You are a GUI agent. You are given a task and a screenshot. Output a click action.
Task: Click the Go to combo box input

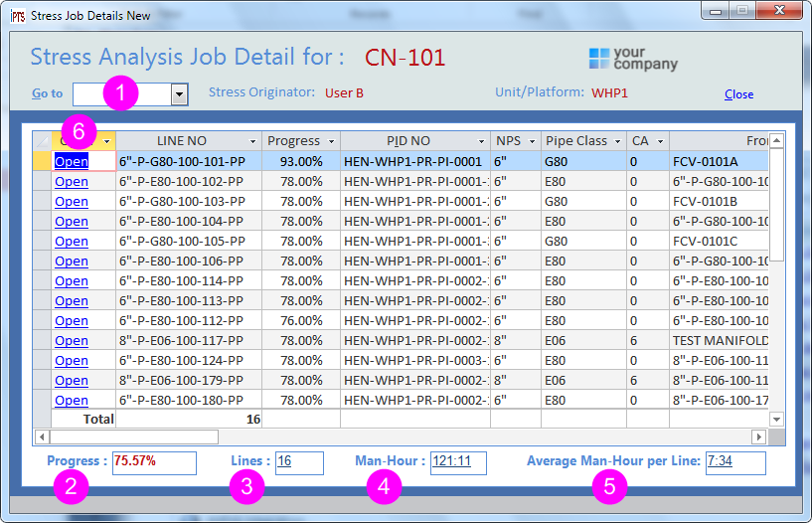pos(122,94)
